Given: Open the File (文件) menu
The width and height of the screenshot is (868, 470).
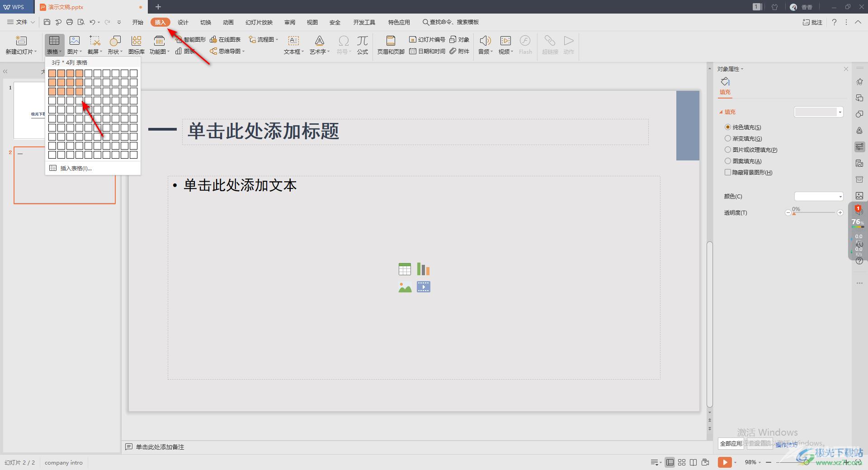Looking at the screenshot, I should click(21, 22).
